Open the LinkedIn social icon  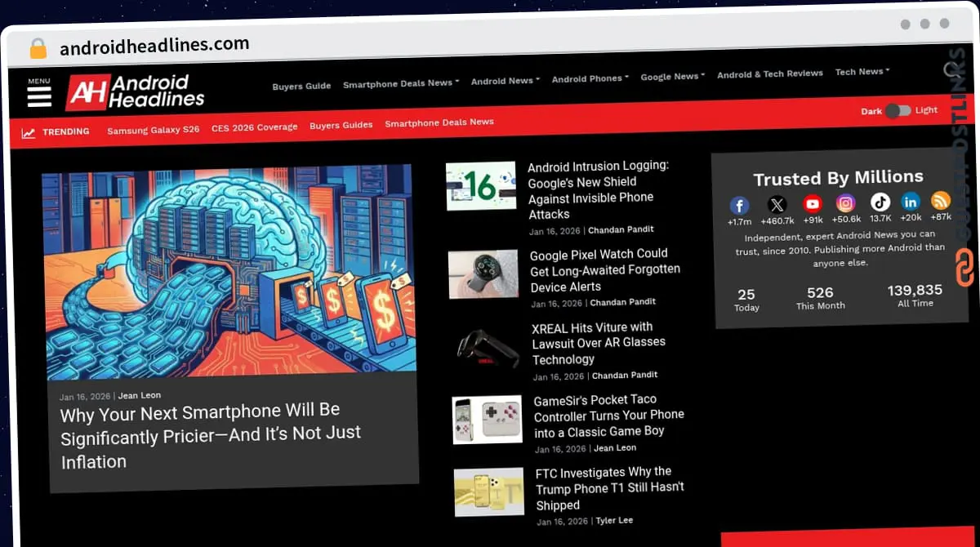click(x=910, y=201)
